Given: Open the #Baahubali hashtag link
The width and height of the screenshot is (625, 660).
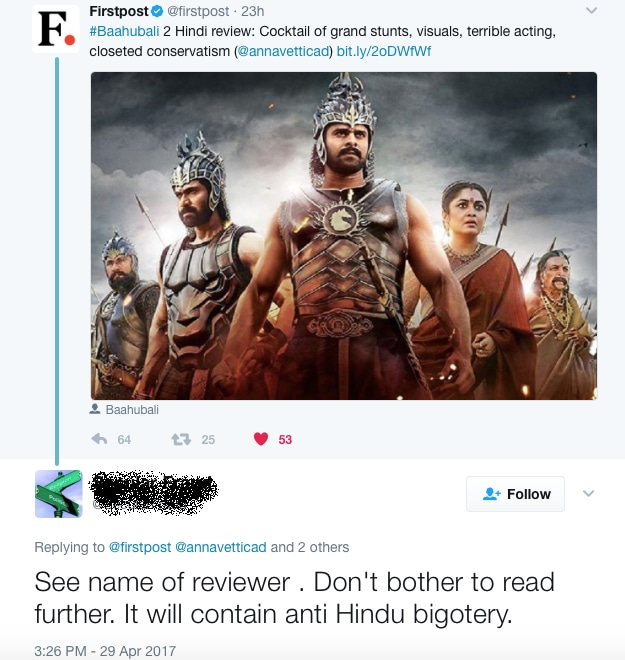Looking at the screenshot, I should pos(124,32).
